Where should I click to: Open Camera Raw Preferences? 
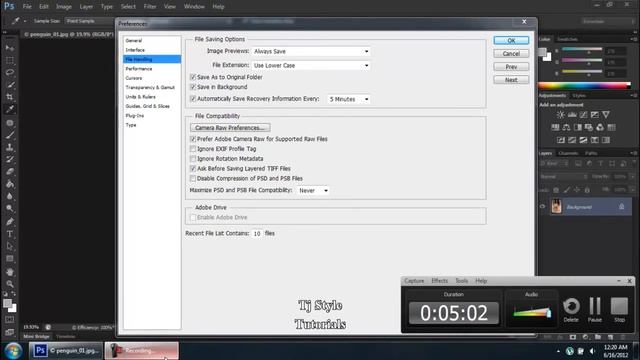coord(230,128)
